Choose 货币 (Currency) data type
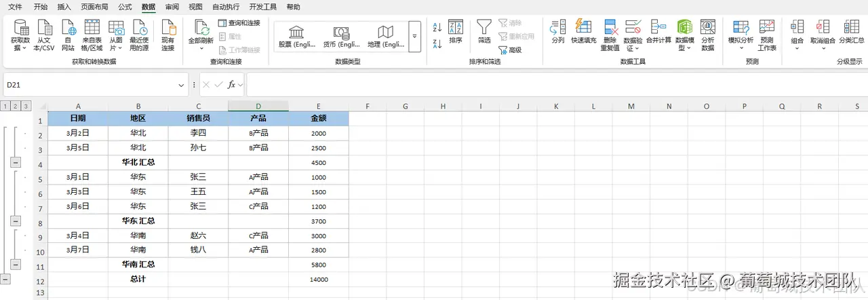868x300 pixels. (x=341, y=37)
